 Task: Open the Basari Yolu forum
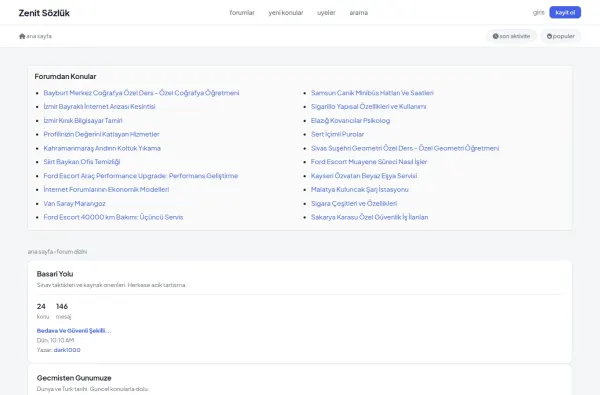point(55,274)
